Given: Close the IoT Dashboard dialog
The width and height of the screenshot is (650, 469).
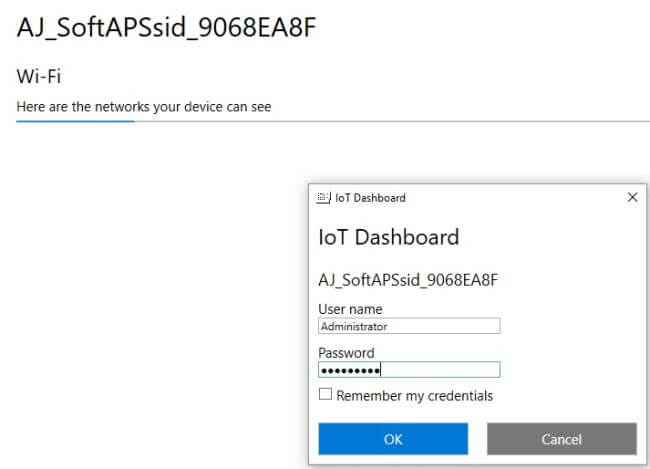Looking at the screenshot, I should pyautogui.click(x=632, y=198).
